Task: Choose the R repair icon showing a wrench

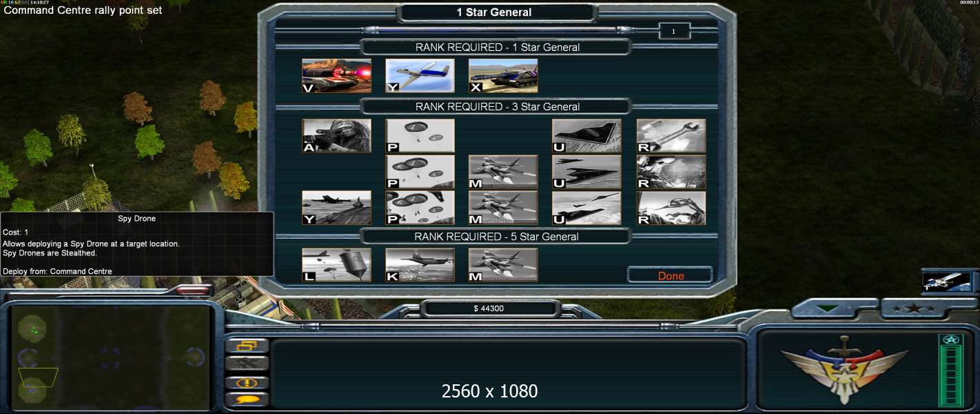Action: (671, 136)
